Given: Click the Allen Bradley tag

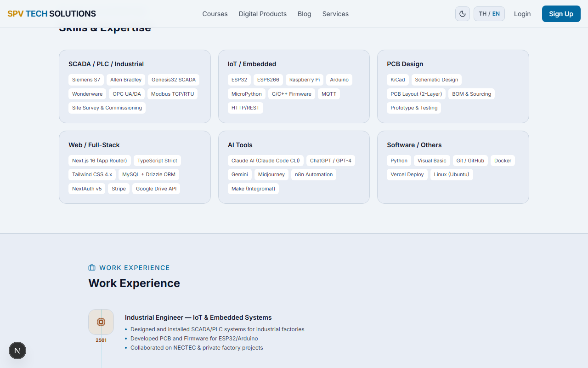Looking at the screenshot, I should [126, 80].
